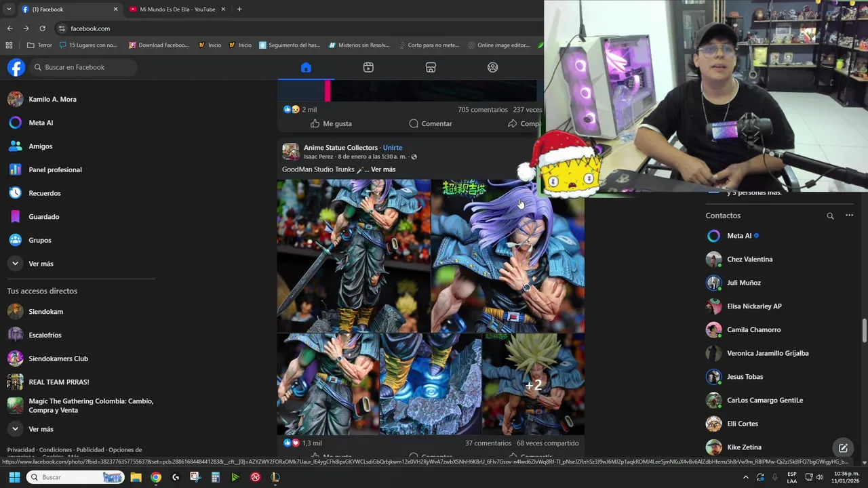868x488 pixels.
Task: Click the new message compose button
Action: pos(843,447)
